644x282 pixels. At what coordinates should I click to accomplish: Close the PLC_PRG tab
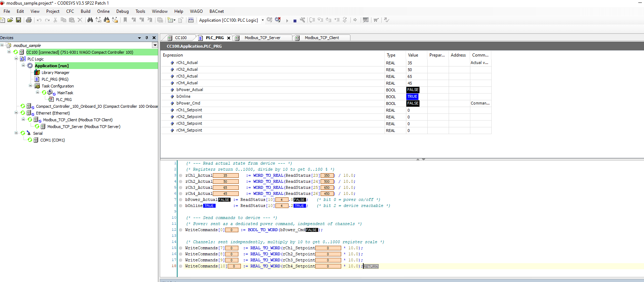tap(229, 38)
